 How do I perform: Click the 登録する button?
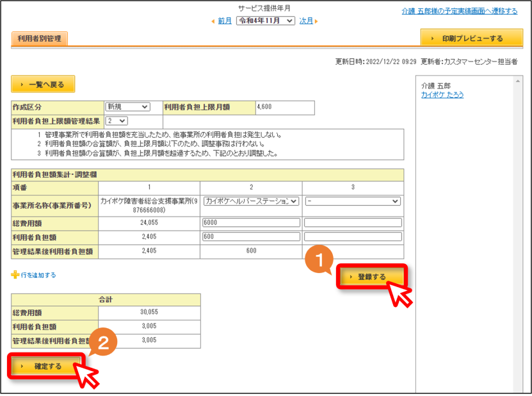(x=371, y=277)
